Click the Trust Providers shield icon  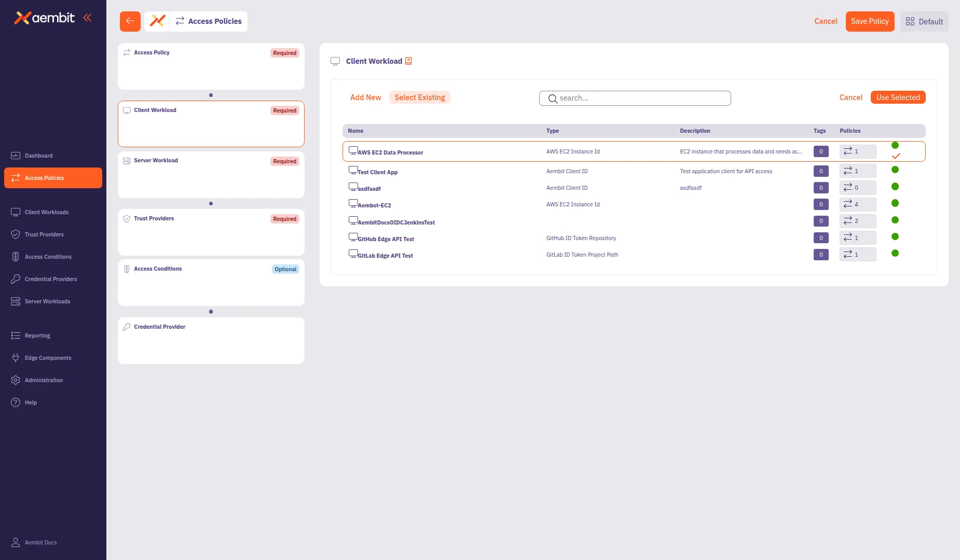15,234
